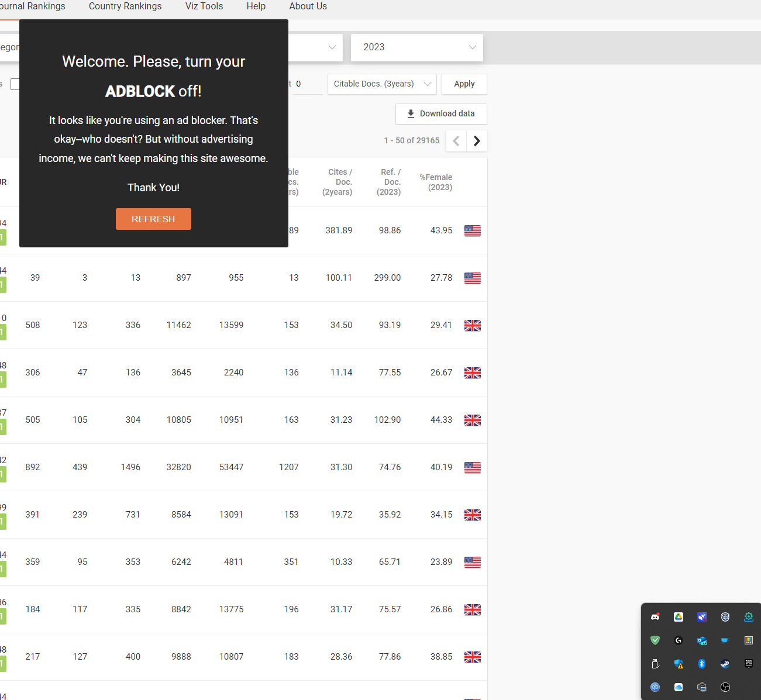Click the 11462 cell
This screenshot has width=761, height=700.
coord(179,325)
